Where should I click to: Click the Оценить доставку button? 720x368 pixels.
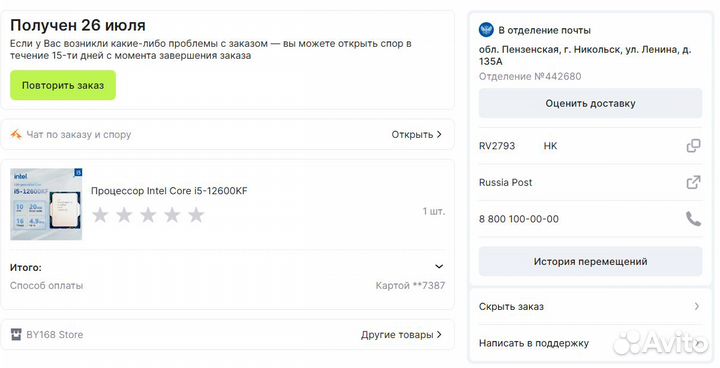coord(591,103)
